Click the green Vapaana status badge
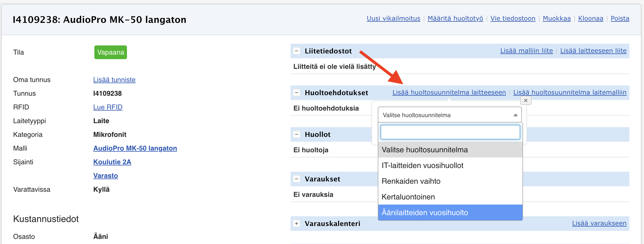This screenshot has height=244, width=644. pos(111,52)
